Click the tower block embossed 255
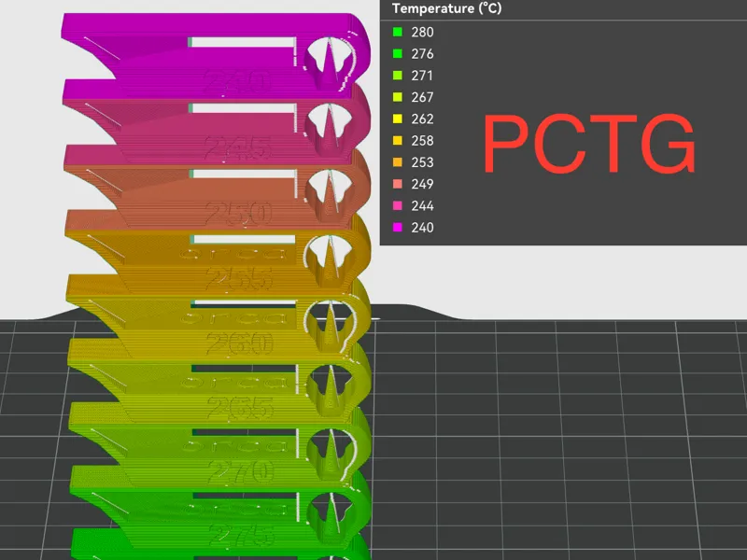Viewport: 747px width, 560px height. (x=217, y=254)
